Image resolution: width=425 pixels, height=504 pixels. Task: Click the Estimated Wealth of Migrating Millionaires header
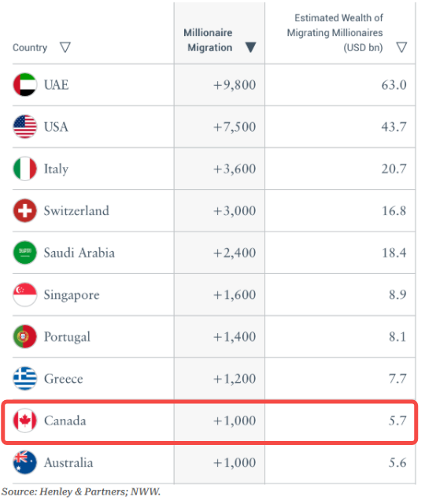click(334, 33)
